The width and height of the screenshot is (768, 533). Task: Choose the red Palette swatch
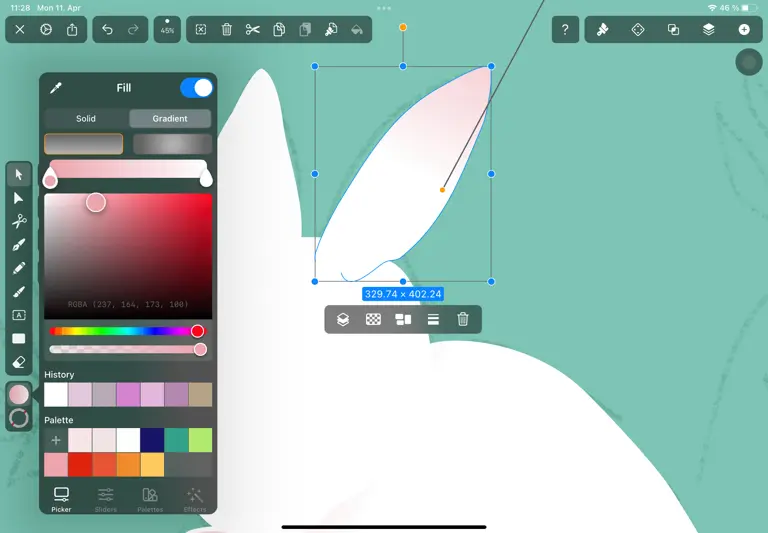click(80, 464)
